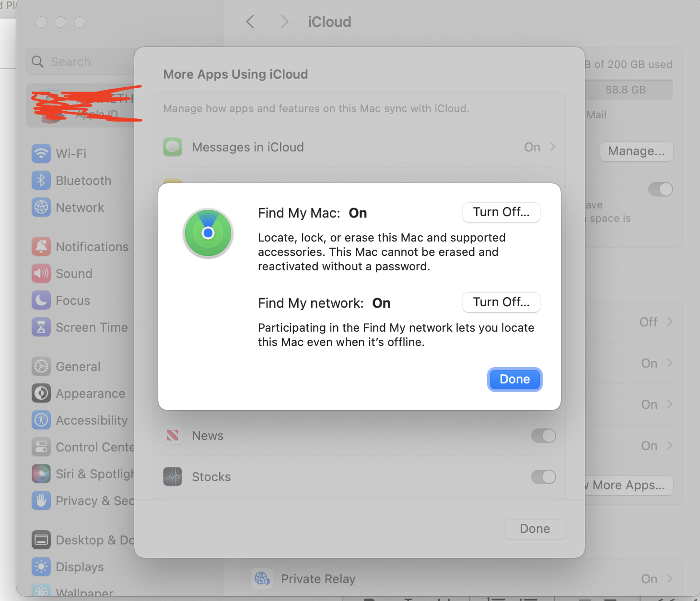Click the Private Relay globe icon
The width and height of the screenshot is (700, 601).
pos(262,579)
